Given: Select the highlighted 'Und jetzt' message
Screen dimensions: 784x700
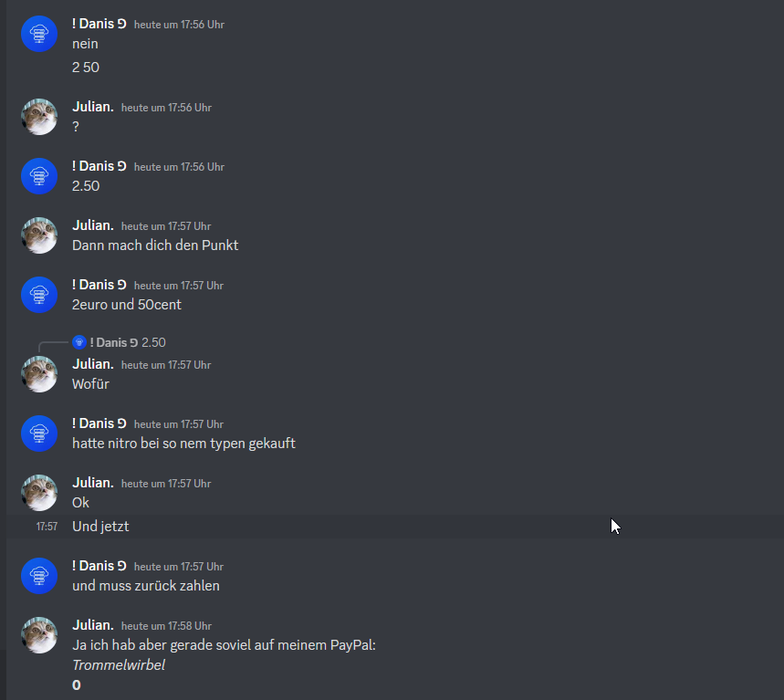Looking at the screenshot, I should (x=395, y=527).
